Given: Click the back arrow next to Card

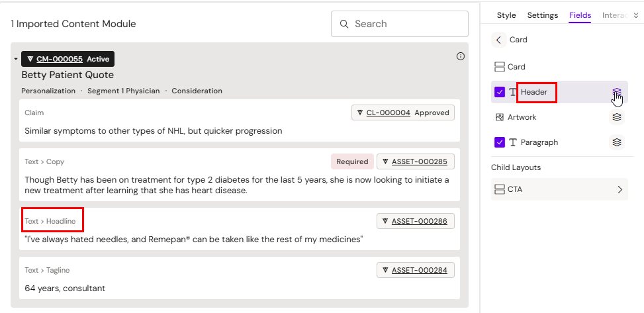Looking at the screenshot, I should [498, 40].
